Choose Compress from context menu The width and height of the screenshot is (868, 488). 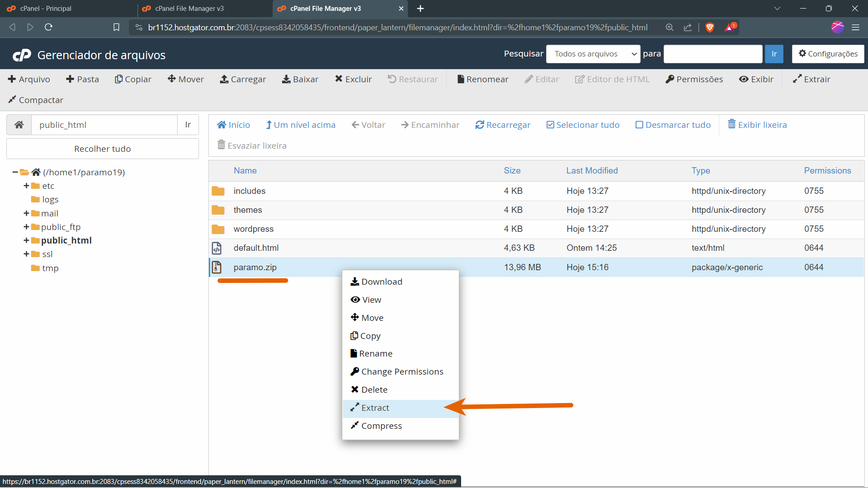tap(401, 426)
